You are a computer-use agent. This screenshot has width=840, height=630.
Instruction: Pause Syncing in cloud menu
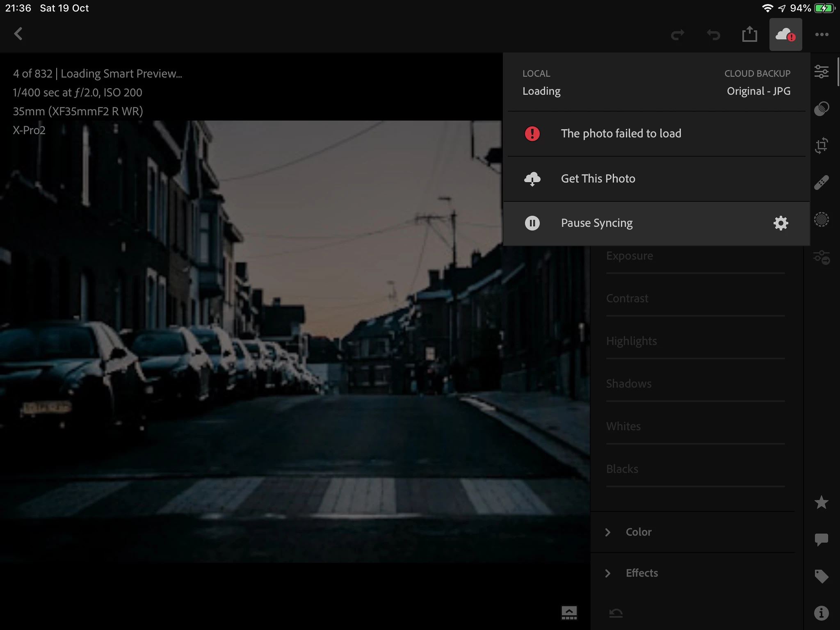pyautogui.click(x=597, y=223)
